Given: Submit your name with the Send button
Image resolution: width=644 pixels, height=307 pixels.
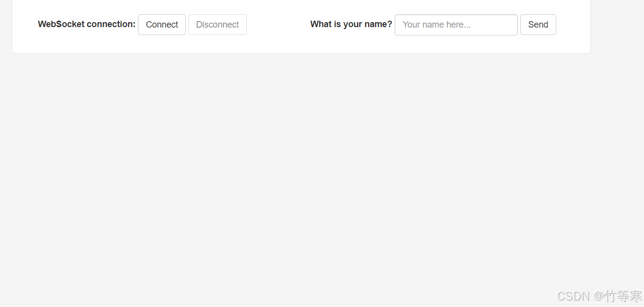Looking at the screenshot, I should tap(538, 25).
